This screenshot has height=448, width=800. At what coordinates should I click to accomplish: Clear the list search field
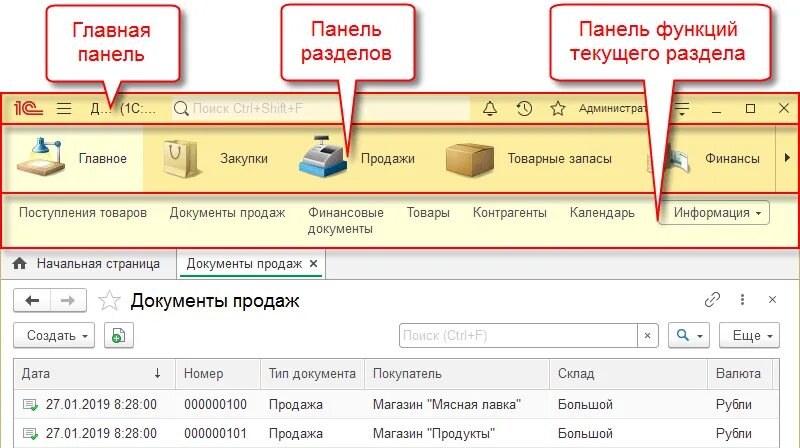click(647, 335)
